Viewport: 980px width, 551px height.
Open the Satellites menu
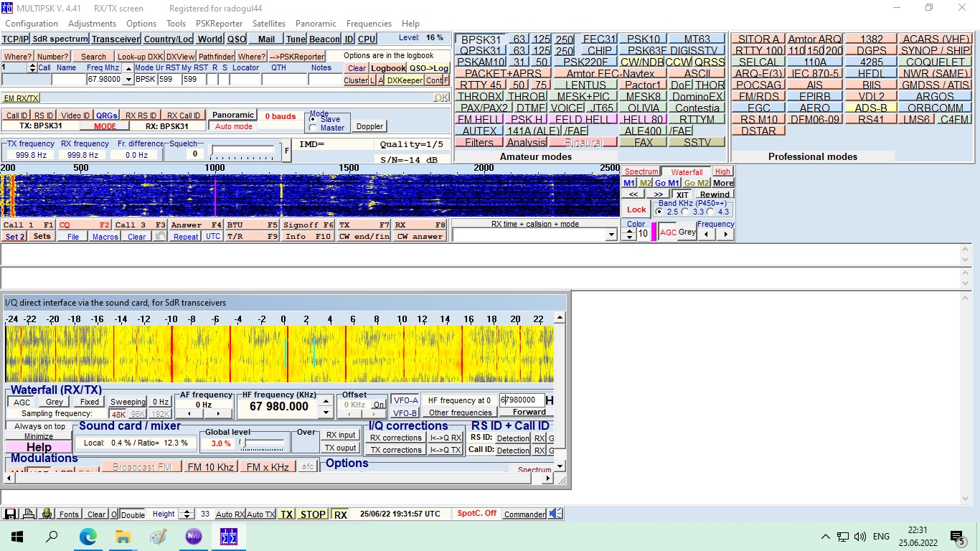tap(268, 24)
